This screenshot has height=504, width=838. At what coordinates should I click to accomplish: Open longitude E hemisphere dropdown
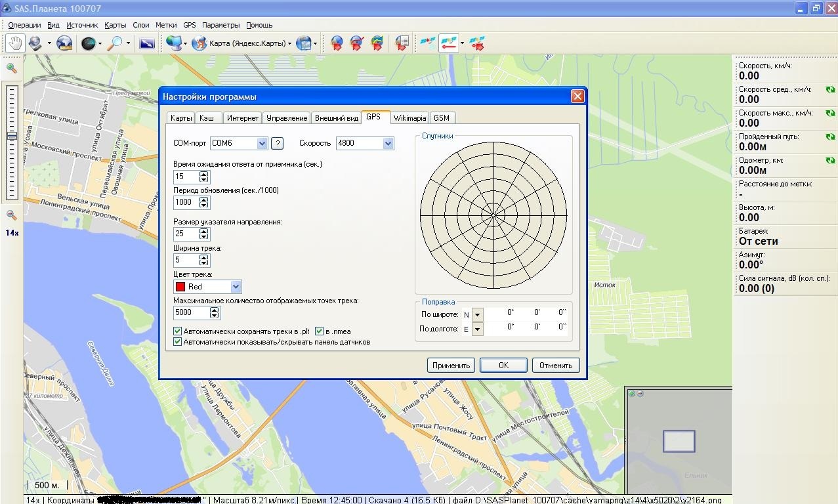coord(478,329)
